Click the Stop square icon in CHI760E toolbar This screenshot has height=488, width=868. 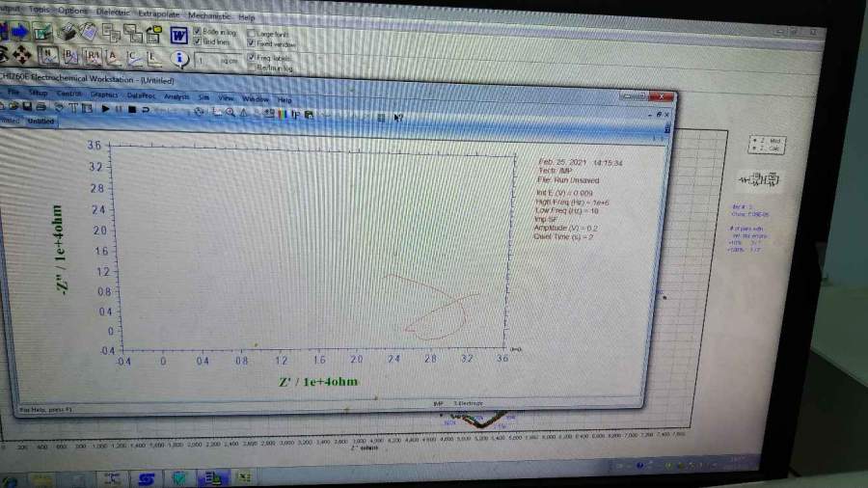[x=132, y=110]
